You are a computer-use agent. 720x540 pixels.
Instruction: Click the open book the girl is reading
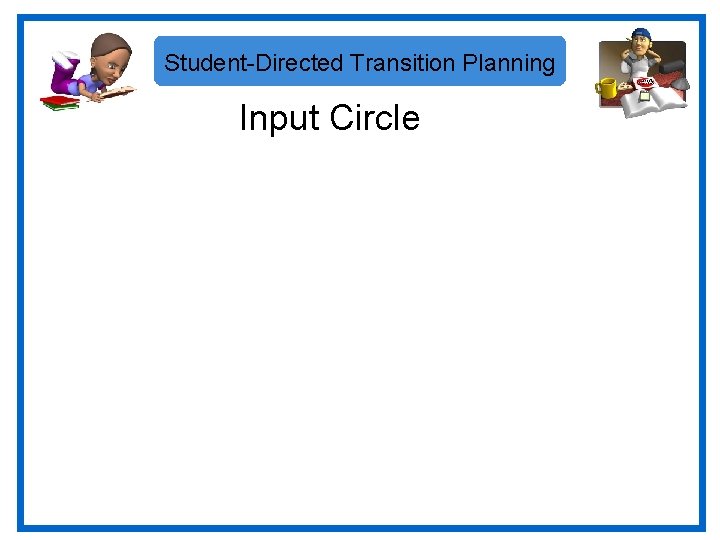click(x=116, y=93)
